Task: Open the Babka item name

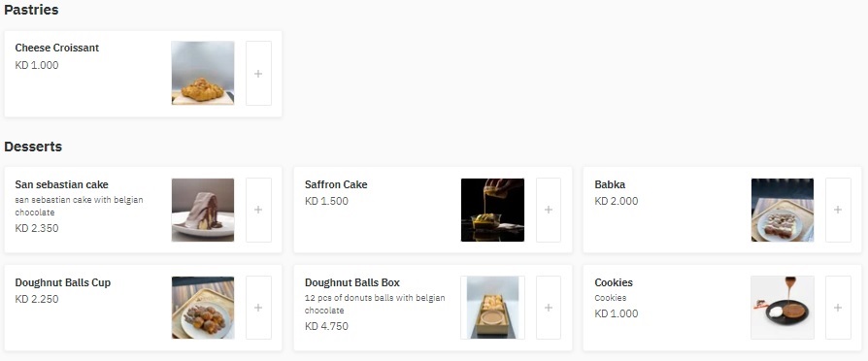Action: tap(610, 184)
